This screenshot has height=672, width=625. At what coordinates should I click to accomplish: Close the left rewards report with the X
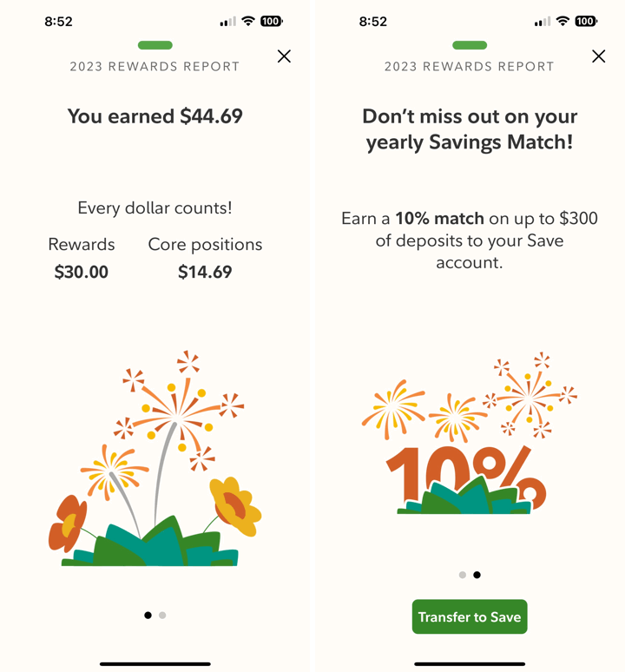pyautogui.click(x=284, y=56)
